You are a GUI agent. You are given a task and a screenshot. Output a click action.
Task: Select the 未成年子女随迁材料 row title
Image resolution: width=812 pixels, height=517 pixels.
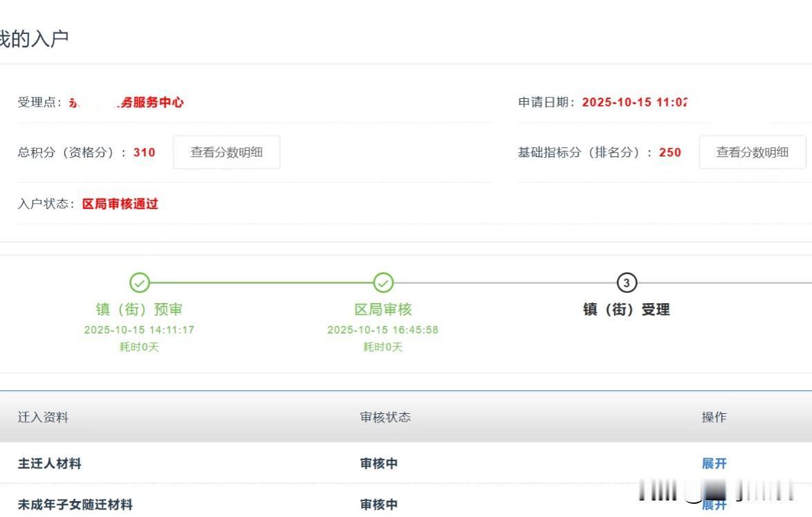click(75, 505)
